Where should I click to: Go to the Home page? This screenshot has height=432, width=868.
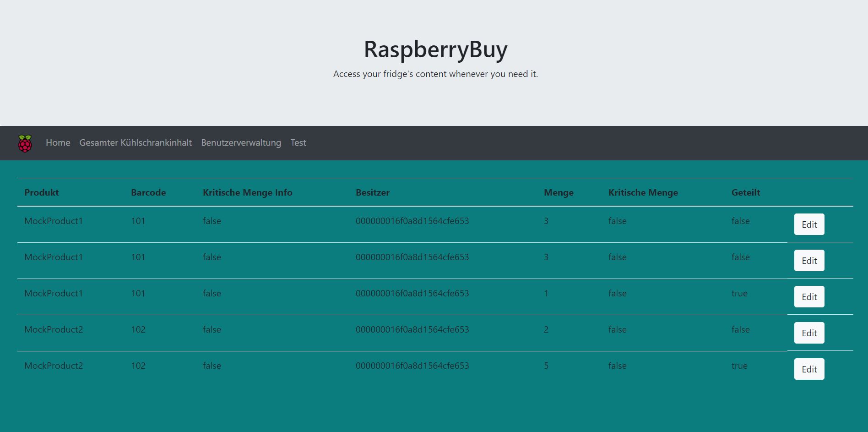[x=58, y=142]
